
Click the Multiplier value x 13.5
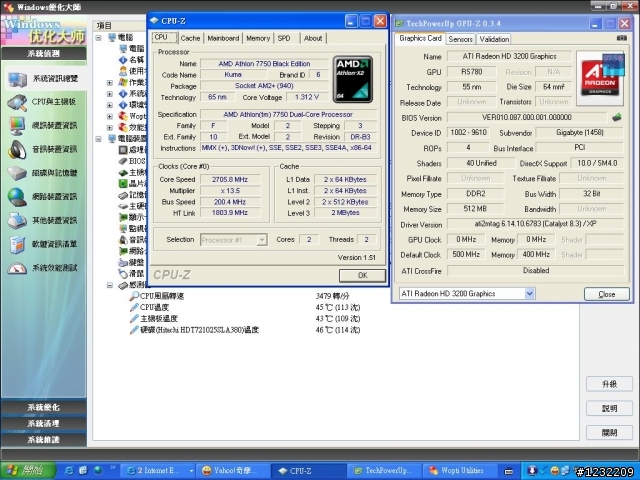point(230,191)
